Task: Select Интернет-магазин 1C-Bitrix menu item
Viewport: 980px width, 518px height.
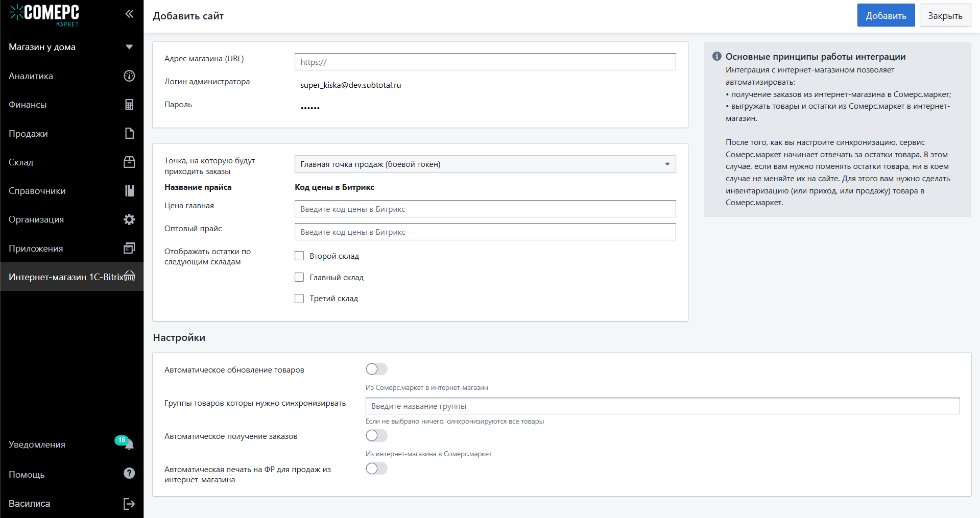Action: pyautogui.click(x=71, y=277)
